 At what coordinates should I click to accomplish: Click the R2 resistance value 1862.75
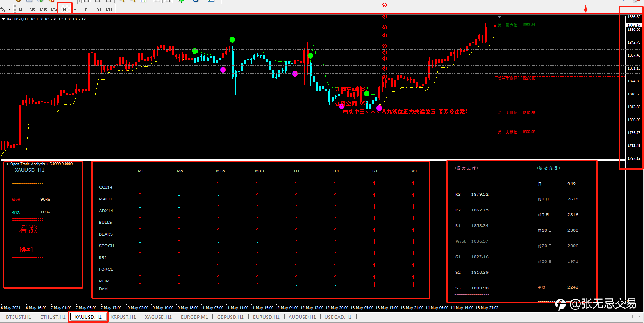pyautogui.click(x=480, y=210)
